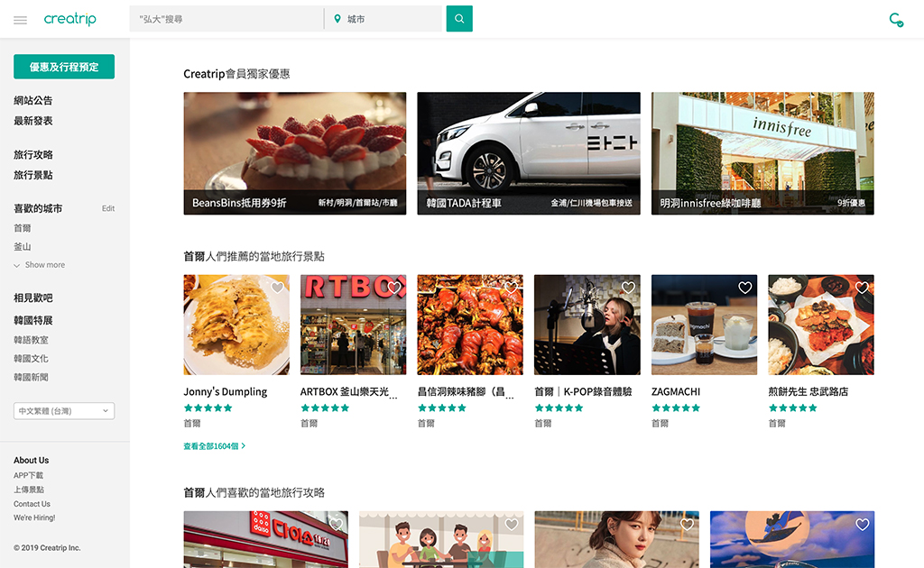
Task: Heart the ARTBOX card
Action: pyautogui.click(x=394, y=288)
